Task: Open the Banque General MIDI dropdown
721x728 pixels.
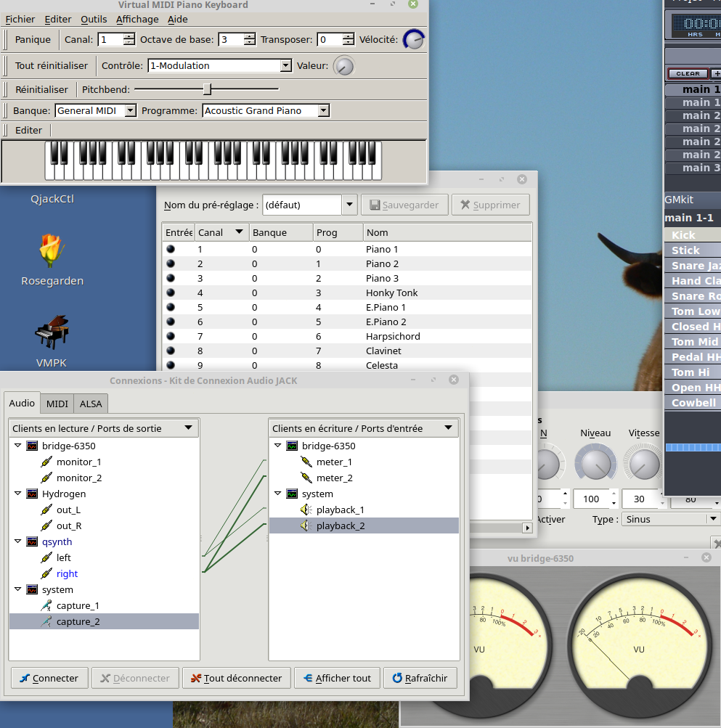Action: tap(131, 110)
